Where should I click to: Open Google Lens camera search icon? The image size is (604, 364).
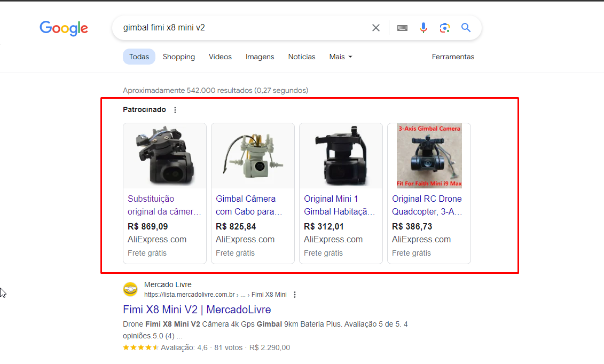point(444,27)
